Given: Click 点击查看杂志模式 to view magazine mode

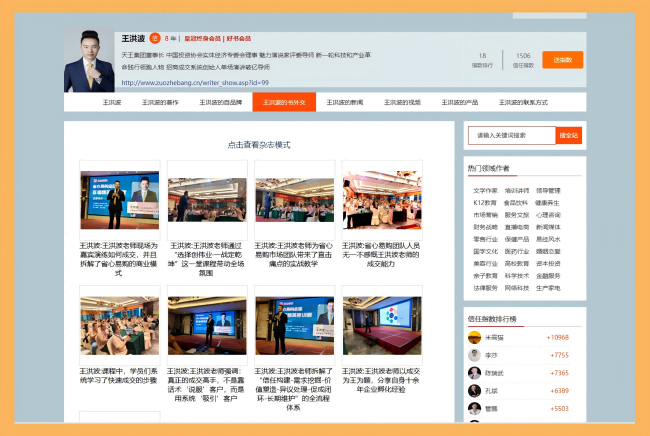Looking at the screenshot, I should [258, 145].
